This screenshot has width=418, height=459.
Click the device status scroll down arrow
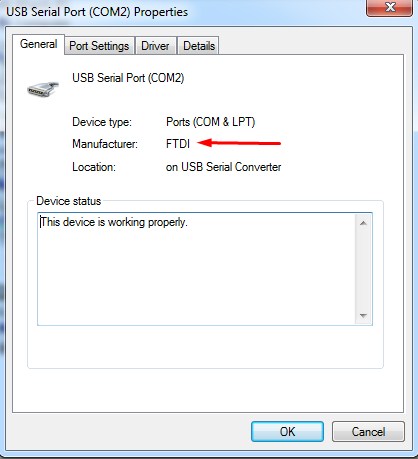(x=363, y=315)
